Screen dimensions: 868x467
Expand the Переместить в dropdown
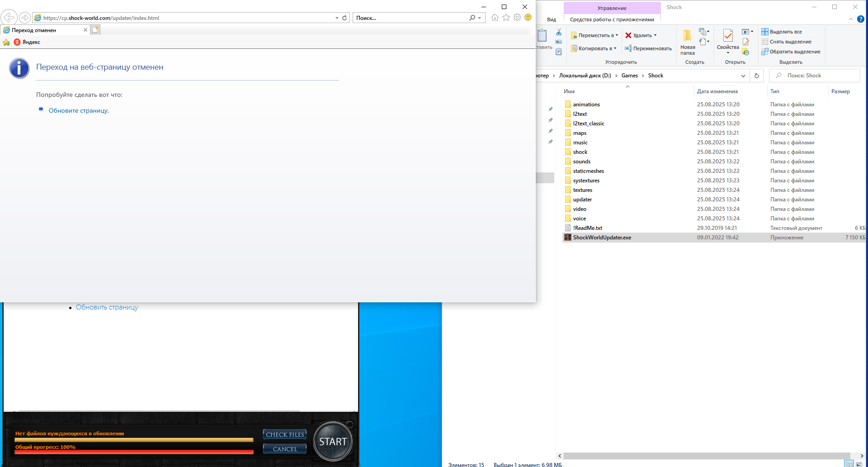point(617,35)
